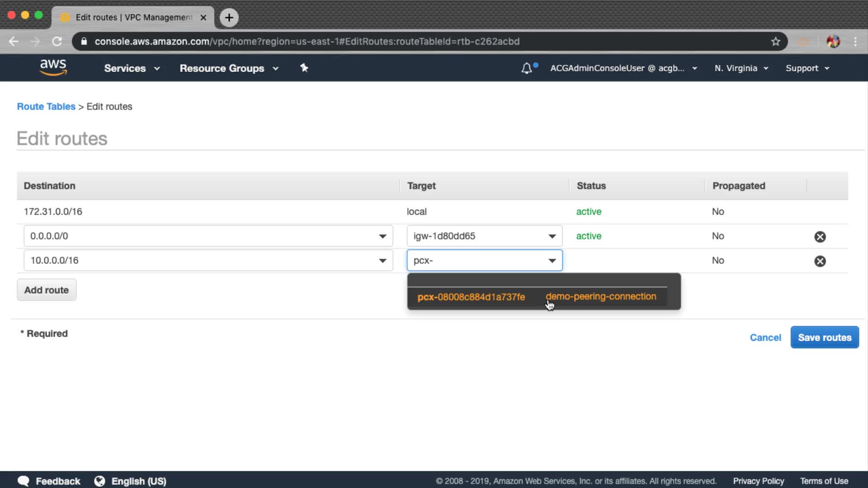Screen dimensions: 868x488
Task: Open the notifications bell icon
Action: (527, 68)
